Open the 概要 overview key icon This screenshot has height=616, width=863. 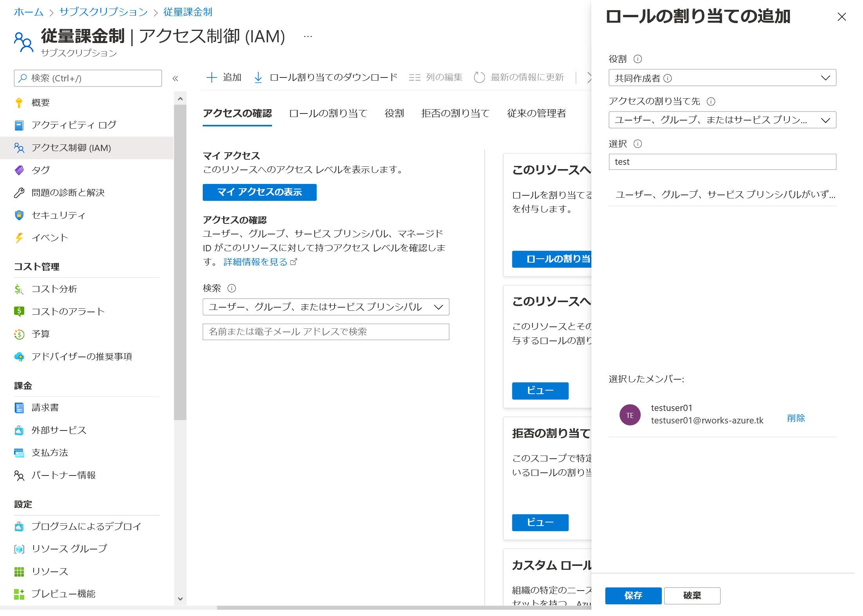click(x=19, y=103)
